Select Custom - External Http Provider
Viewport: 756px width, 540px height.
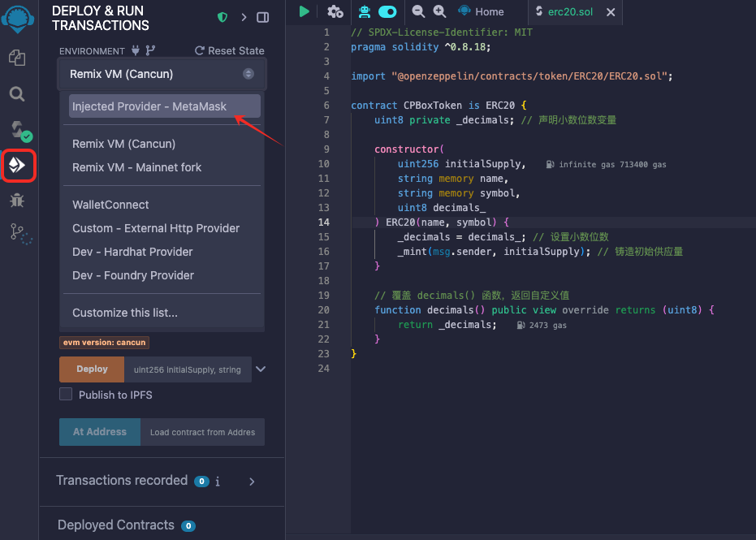tap(156, 228)
